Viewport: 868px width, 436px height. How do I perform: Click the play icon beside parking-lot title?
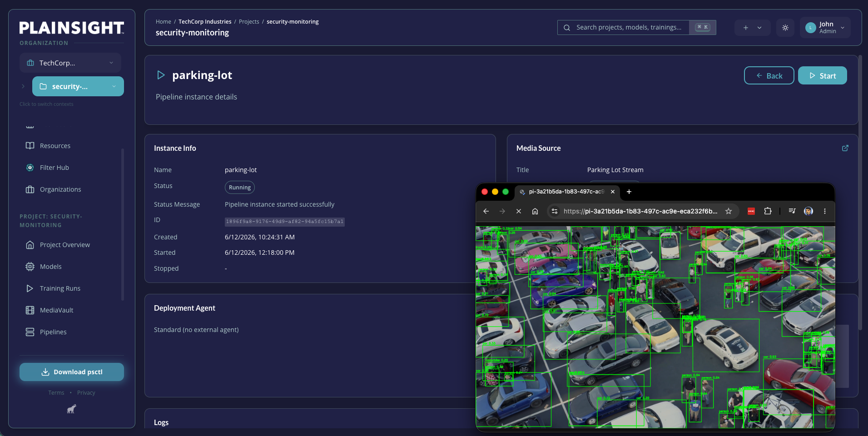161,75
